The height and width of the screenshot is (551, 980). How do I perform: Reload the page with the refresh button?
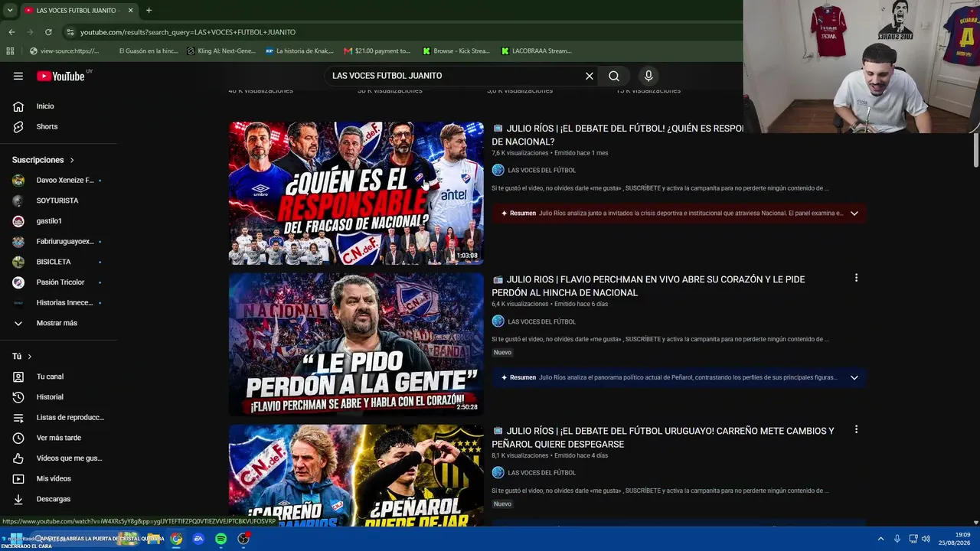click(x=48, y=32)
